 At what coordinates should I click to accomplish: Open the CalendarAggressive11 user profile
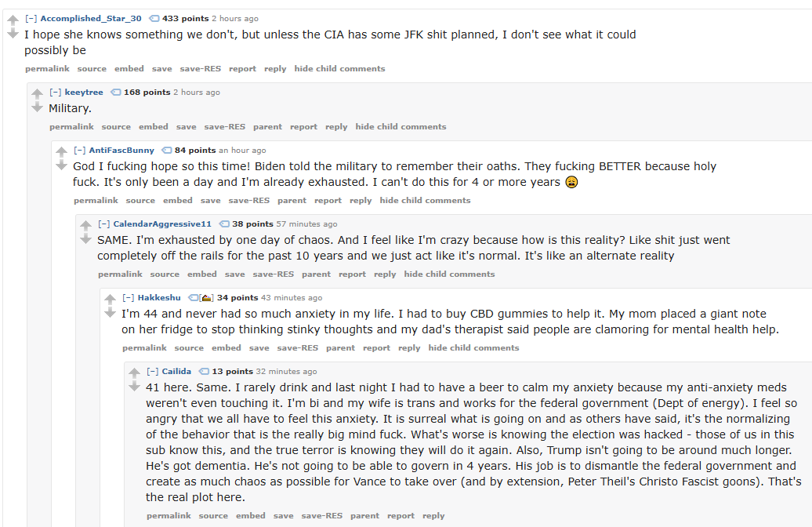(162, 224)
